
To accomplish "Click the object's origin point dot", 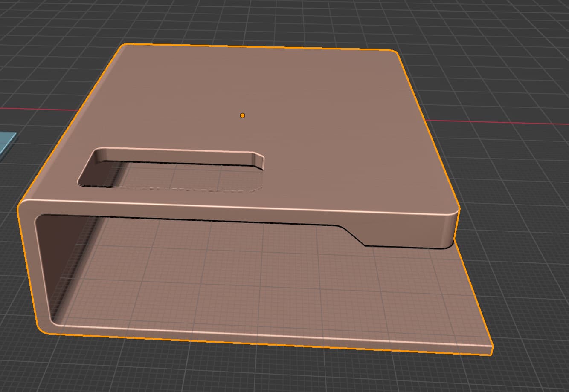I will (243, 115).
